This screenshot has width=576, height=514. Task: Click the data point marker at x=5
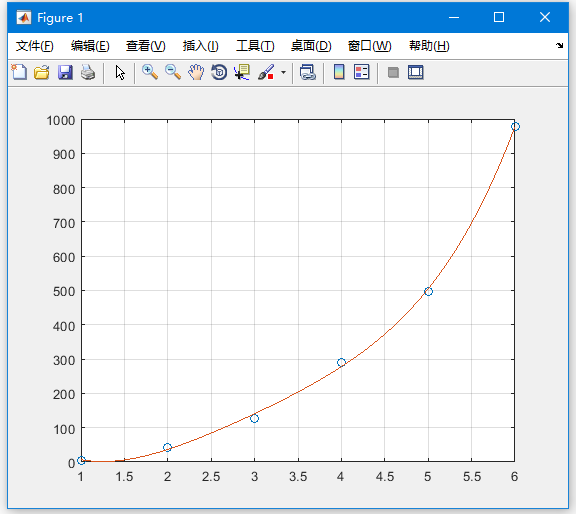pos(428,292)
